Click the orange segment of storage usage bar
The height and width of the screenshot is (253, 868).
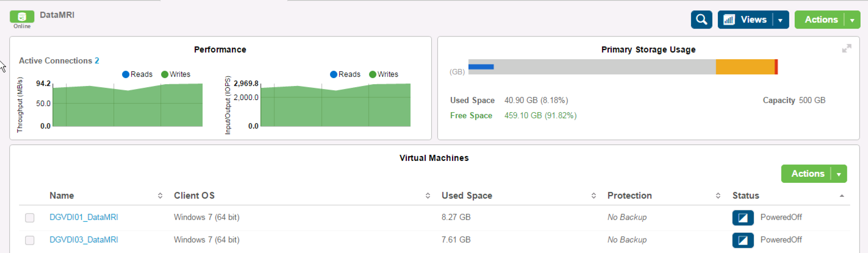coord(745,67)
